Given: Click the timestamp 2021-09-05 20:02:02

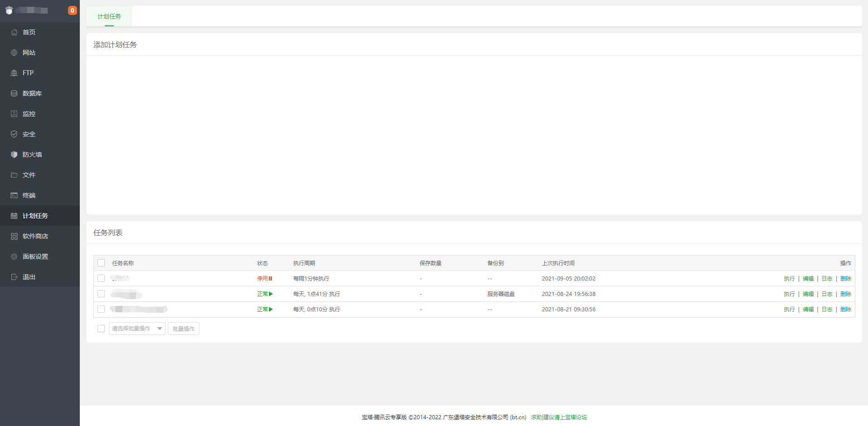Looking at the screenshot, I should (569, 279).
